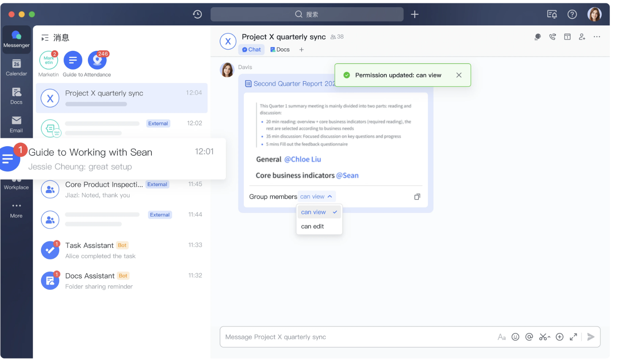Viewport: 631px width, 364px height.
Task: Click the mention @ icon
Action: (529, 337)
